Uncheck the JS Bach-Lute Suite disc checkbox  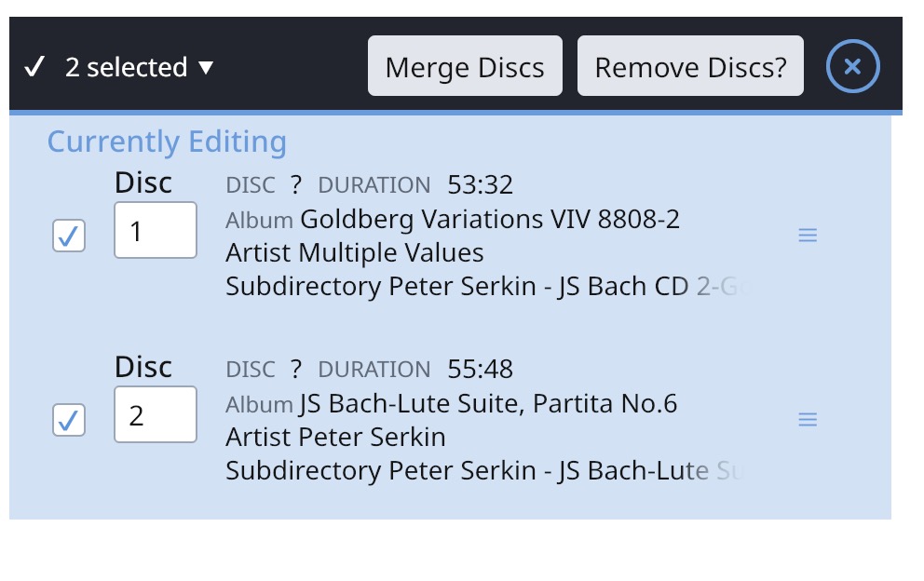tap(69, 420)
